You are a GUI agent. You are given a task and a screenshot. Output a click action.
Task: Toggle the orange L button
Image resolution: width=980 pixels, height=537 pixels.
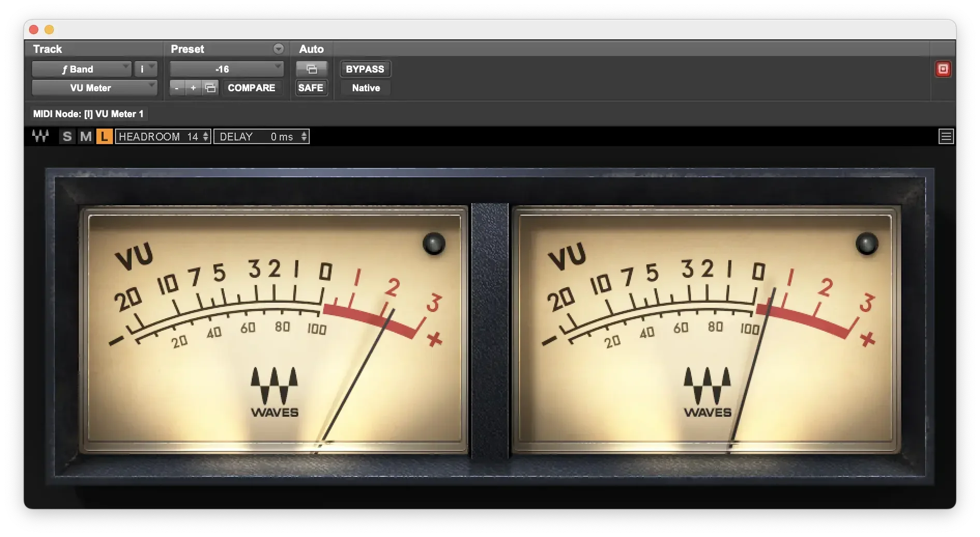click(104, 136)
